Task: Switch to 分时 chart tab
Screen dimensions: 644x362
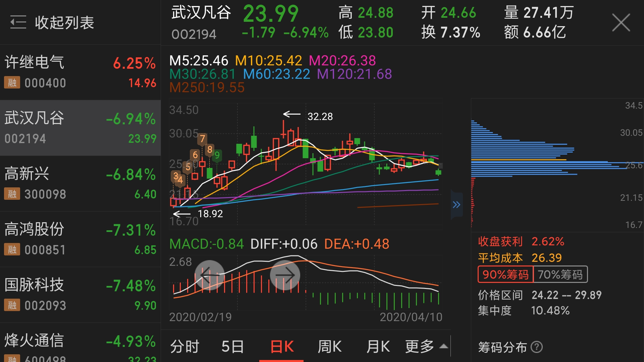Action: pos(185,346)
